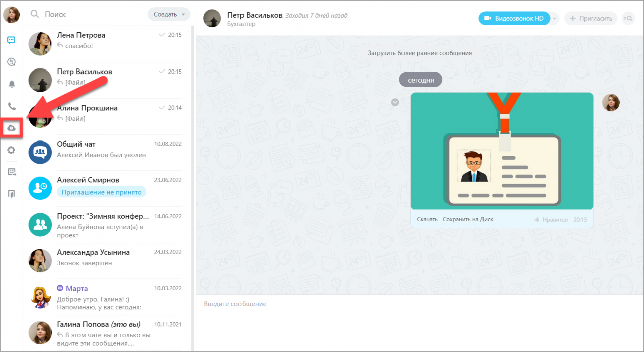This screenshot has width=644, height=352.
Task: Click Загрузить более ранние сообщения
Action: pos(420,53)
